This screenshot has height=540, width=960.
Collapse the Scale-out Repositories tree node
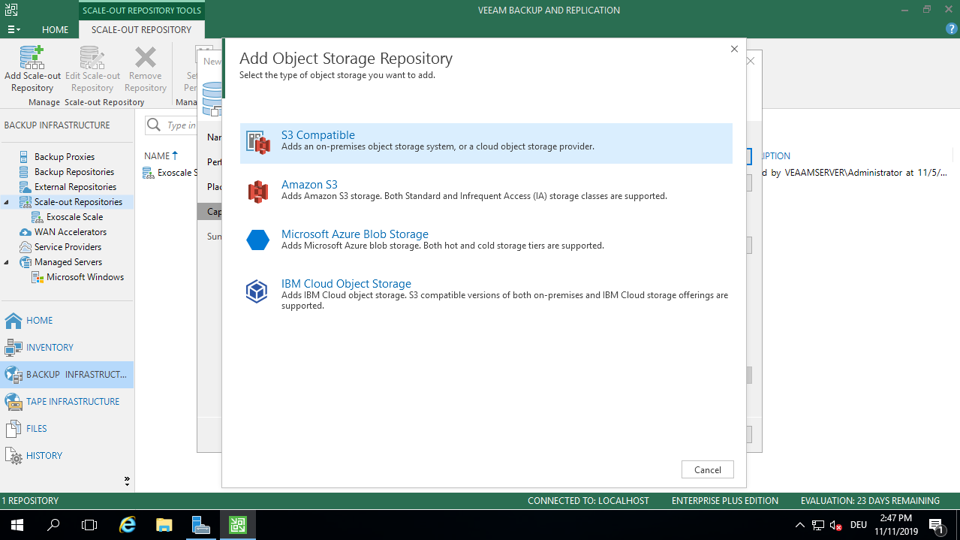point(7,202)
